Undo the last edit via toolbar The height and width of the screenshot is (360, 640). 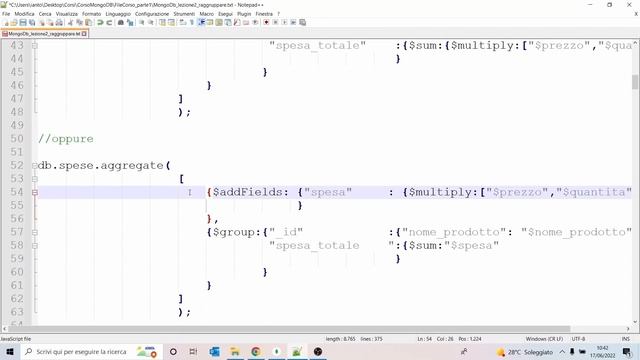(x=100, y=23)
